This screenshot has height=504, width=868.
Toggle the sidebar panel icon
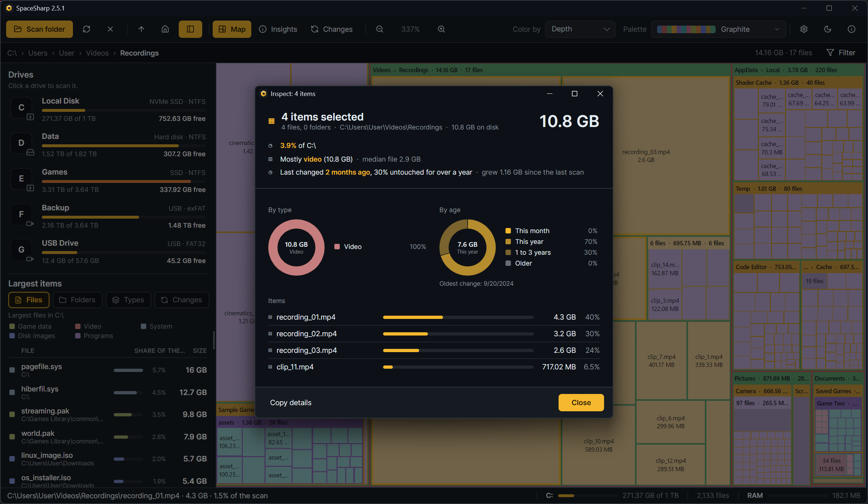tap(190, 29)
